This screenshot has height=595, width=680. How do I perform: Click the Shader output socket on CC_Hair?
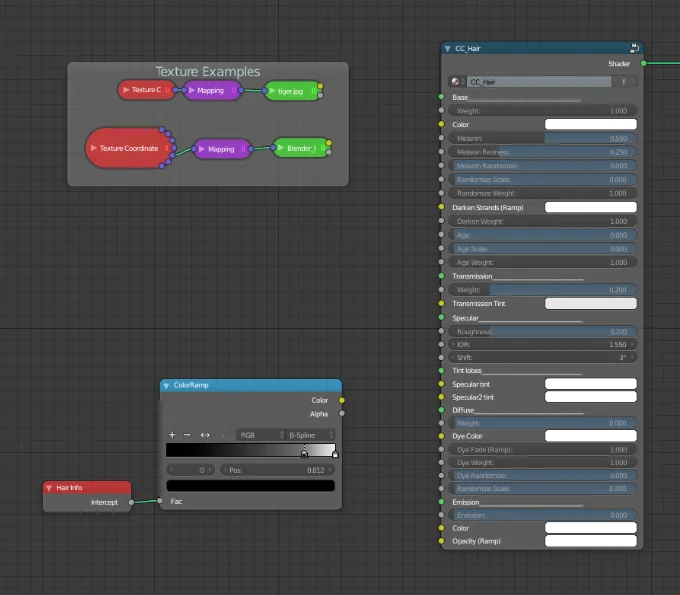tap(644, 63)
